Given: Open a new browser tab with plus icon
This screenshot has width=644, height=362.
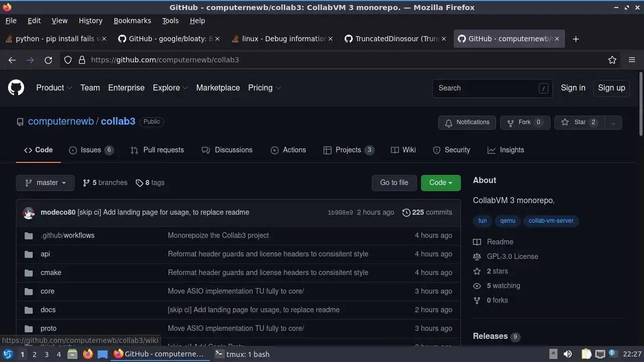Looking at the screenshot, I should pyautogui.click(x=576, y=39).
